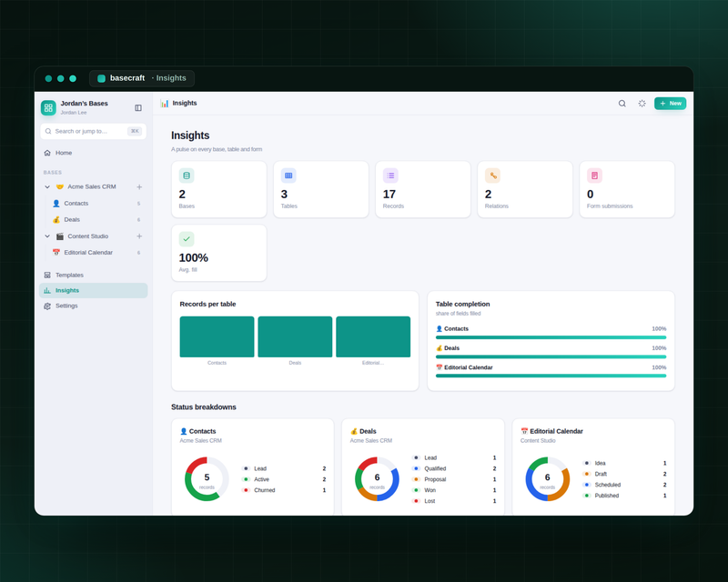Click the Avg. fill checkmark icon

click(187, 239)
